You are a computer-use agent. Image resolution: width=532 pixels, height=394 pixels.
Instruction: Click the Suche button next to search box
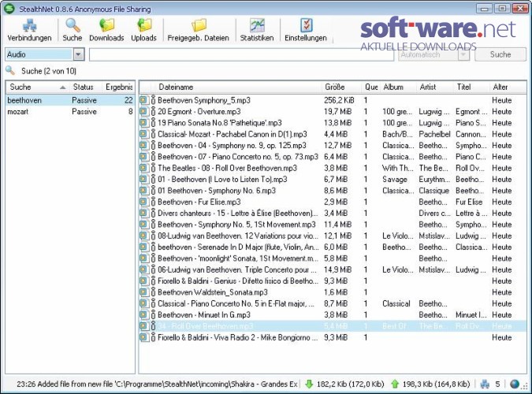[x=500, y=54]
